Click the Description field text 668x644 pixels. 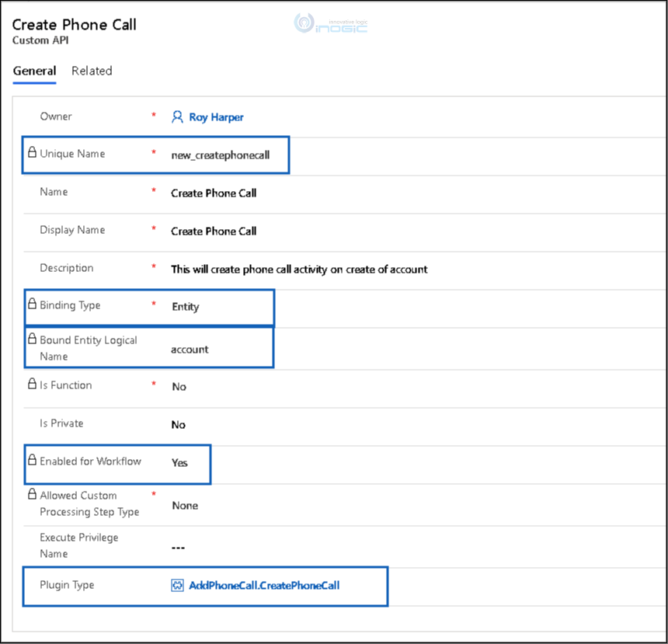[299, 270]
